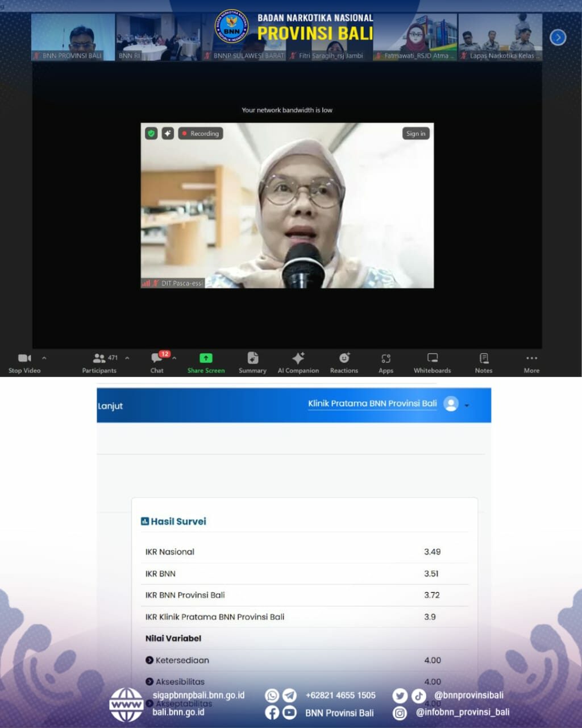Click Klinik Pratama BNN Provinsi Bali account name

[372, 403]
